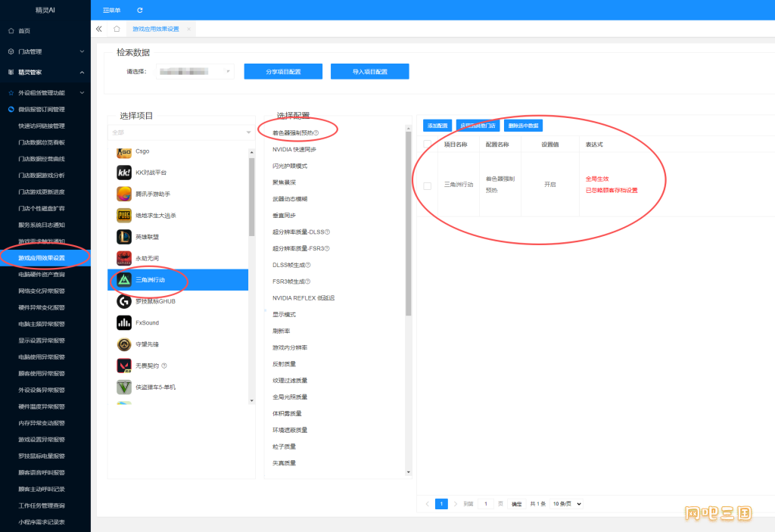Click the 添加配置 button
This screenshot has width=775, height=532.
437,126
